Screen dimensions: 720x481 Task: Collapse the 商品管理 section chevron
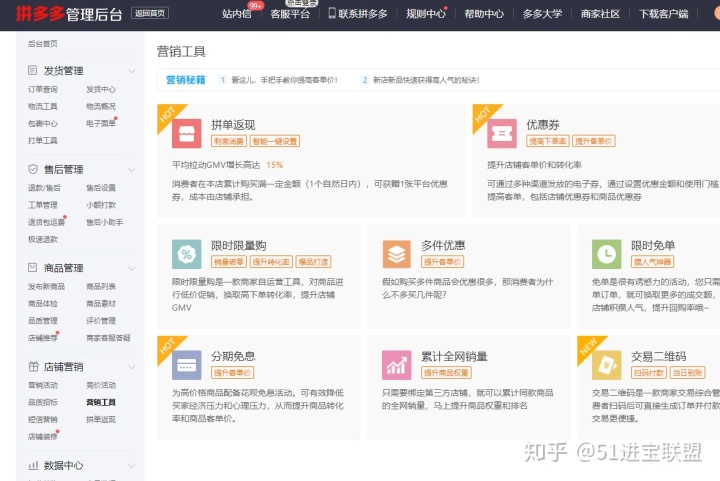tap(132, 268)
